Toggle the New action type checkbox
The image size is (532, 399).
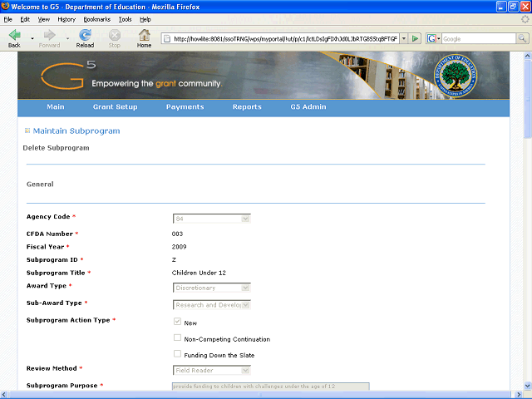tap(177, 322)
